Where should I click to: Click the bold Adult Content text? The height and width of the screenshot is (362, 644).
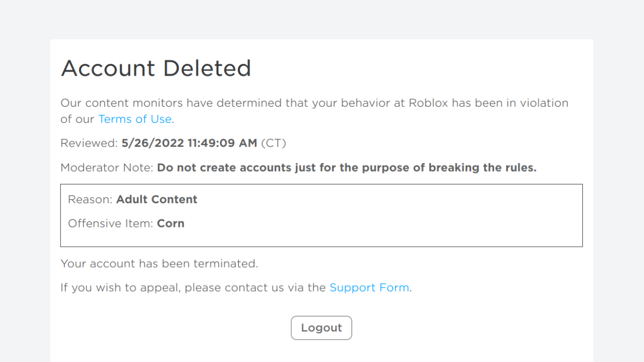coord(157,200)
